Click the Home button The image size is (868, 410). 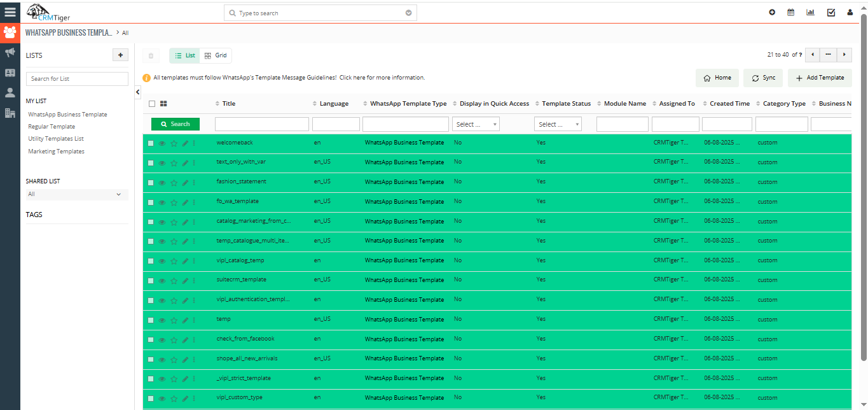[717, 78]
